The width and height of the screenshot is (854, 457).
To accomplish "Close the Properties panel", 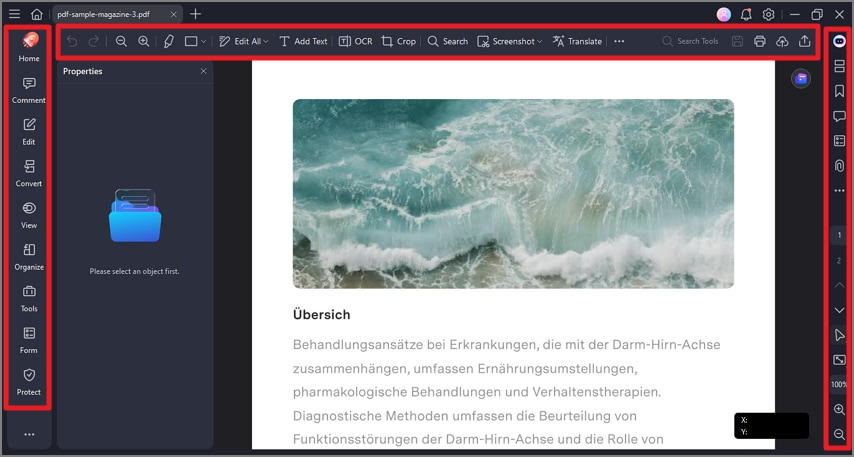I will pyautogui.click(x=204, y=71).
